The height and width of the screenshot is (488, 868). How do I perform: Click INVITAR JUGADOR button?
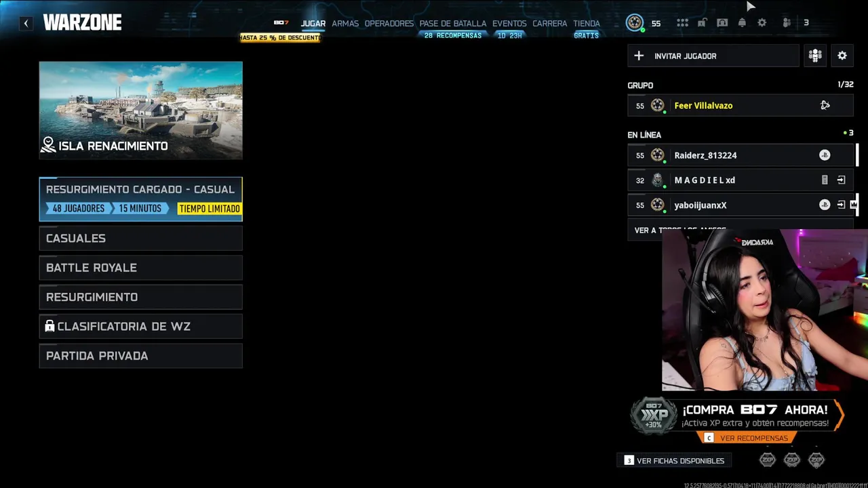[713, 56]
